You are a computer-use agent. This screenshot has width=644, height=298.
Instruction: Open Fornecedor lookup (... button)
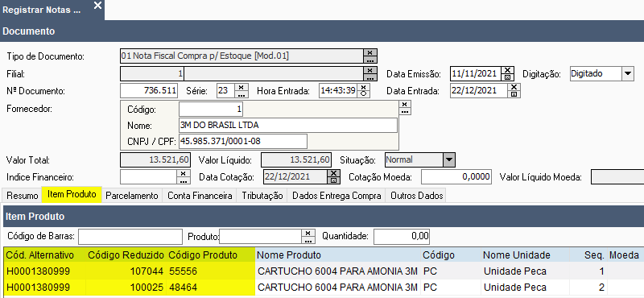pos(405,111)
